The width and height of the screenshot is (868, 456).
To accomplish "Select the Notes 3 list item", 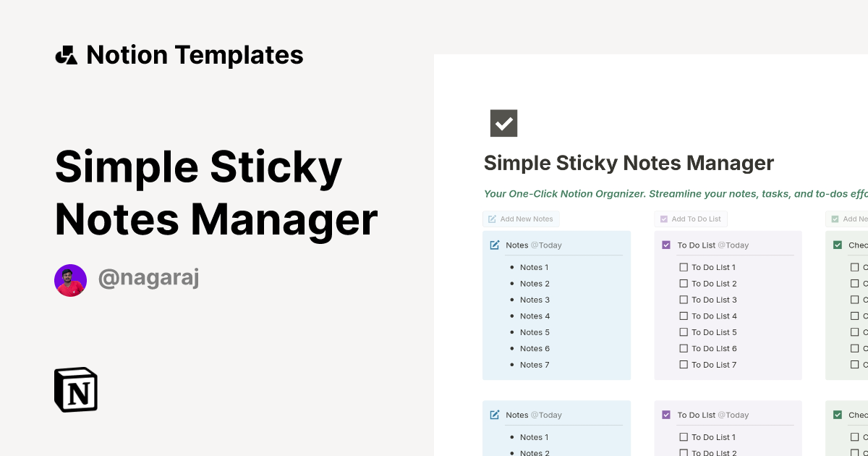I will tap(535, 299).
